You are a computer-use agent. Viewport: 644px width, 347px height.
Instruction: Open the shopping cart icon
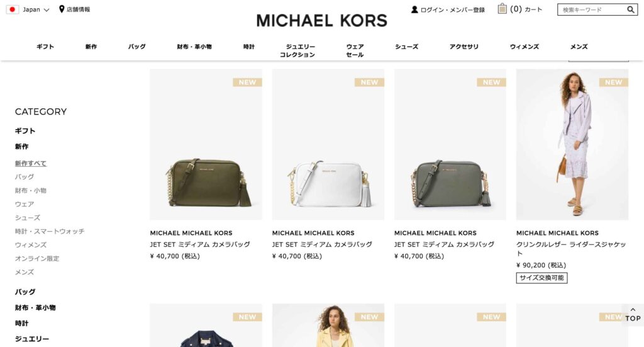click(502, 9)
